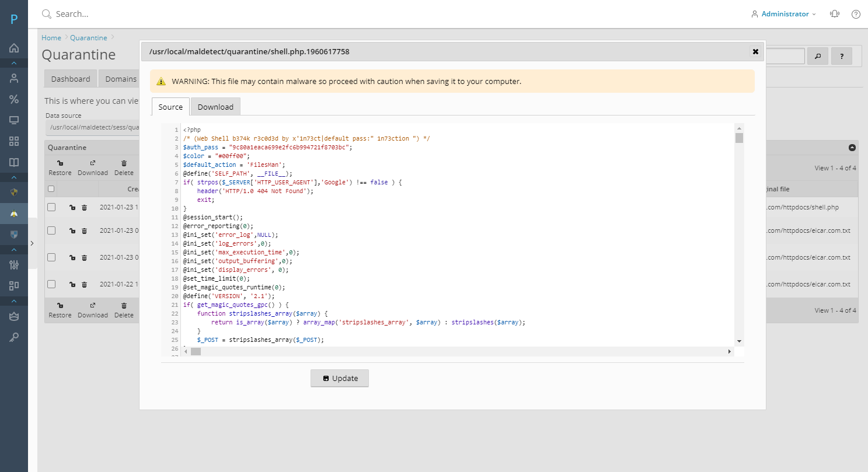The image size is (868, 472).
Task: Open the blue-gray shield sidebar icon
Action: (14, 234)
